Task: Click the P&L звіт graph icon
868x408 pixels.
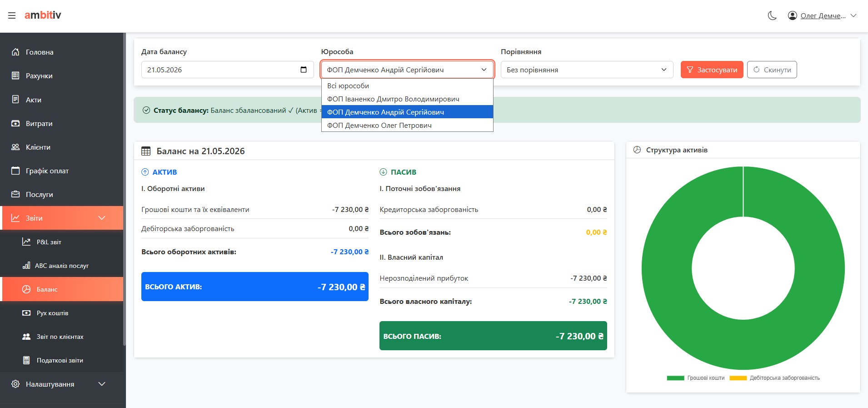Action: (x=26, y=242)
